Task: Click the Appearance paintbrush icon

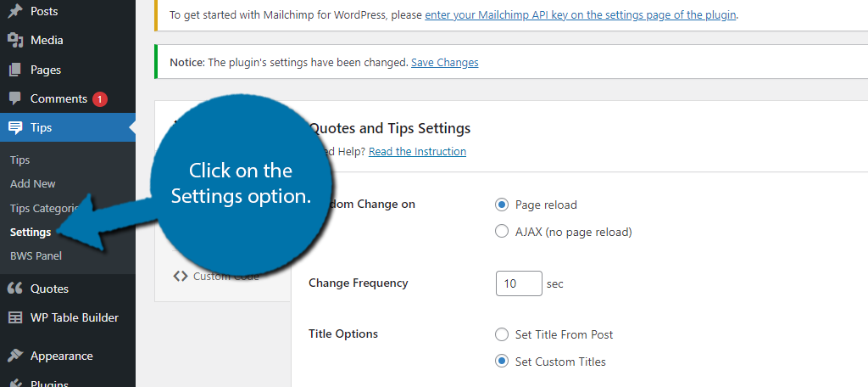Action: [x=15, y=356]
